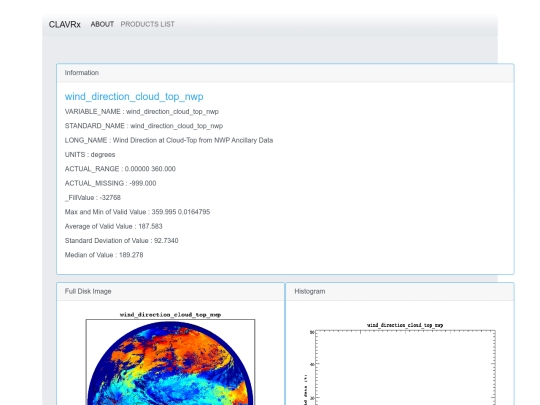Select the VARIABLE_NAME text line
The image size is (540, 405).
click(142, 112)
